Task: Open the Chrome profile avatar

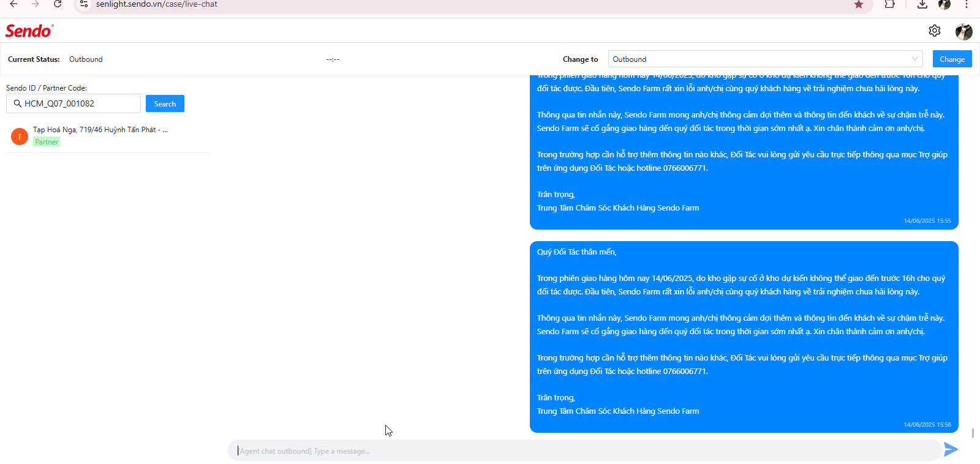Action: [x=944, y=4]
